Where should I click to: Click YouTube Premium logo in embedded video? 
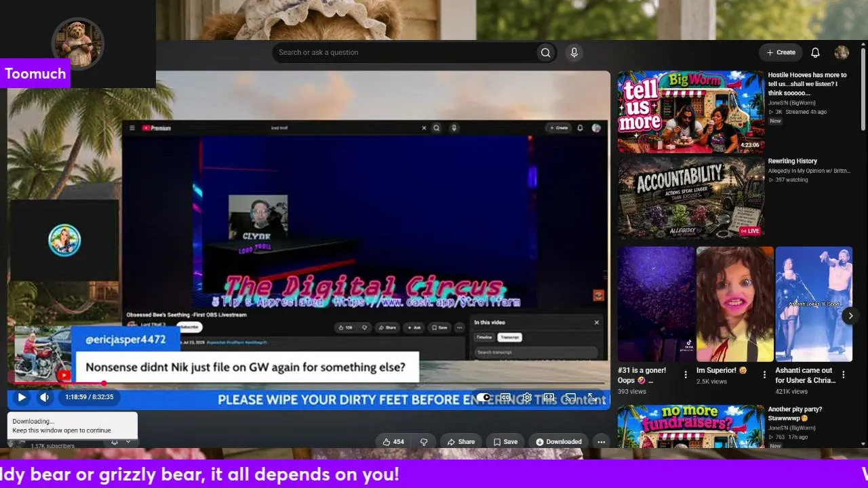click(156, 127)
